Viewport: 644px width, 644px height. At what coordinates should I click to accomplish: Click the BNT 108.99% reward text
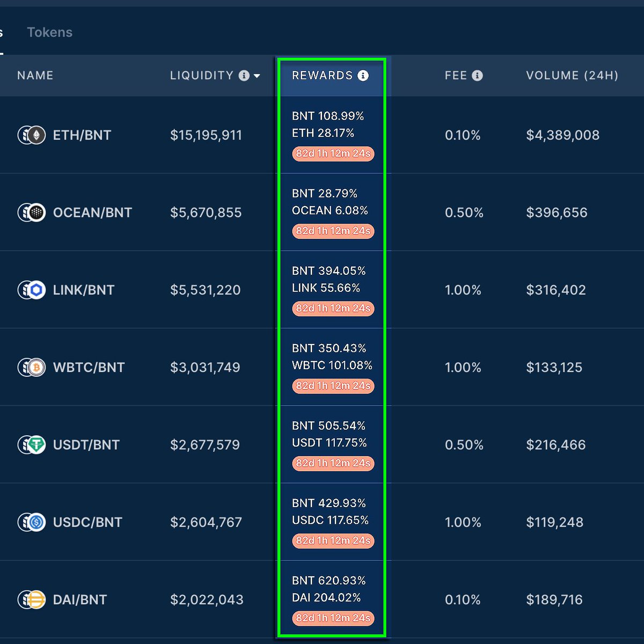coord(328,116)
